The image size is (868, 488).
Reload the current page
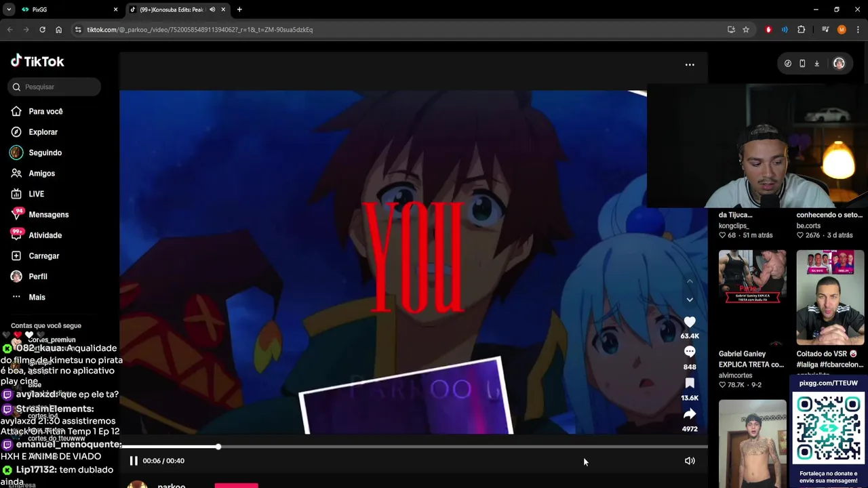tap(42, 30)
